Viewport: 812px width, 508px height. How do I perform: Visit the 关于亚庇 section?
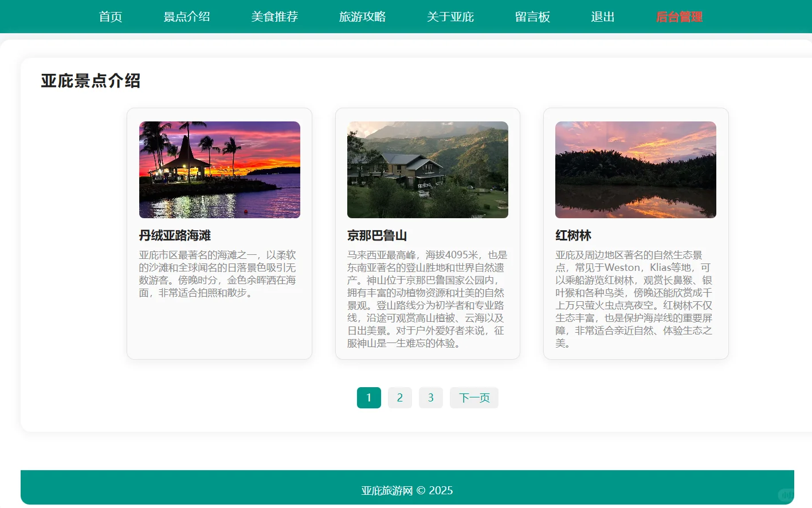coord(450,17)
